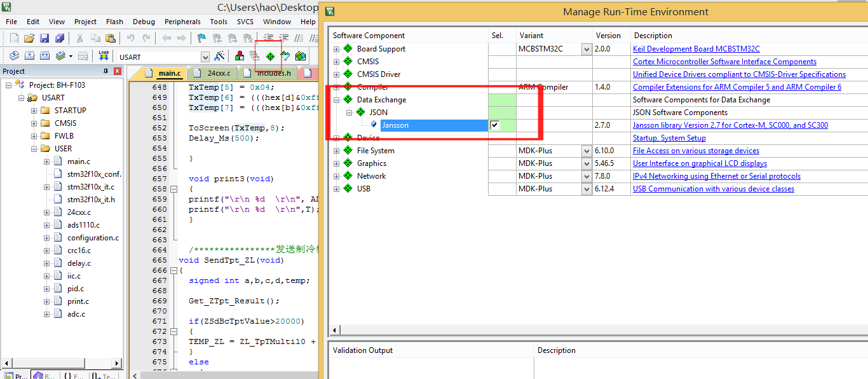868x379 pixels.
Task: Switch to the includes.h editor tab
Action: pyautogui.click(x=269, y=73)
